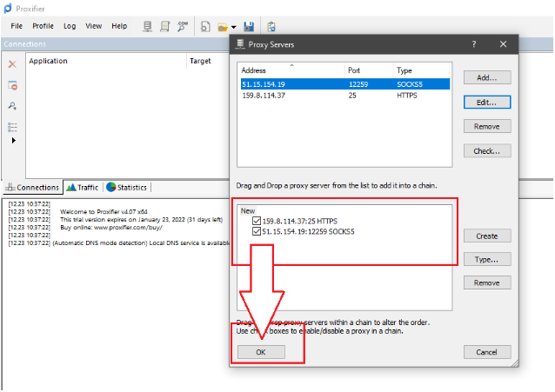The width and height of the screenshot is (555, 392).
Task: Click the Buy online proxifier.com log line
Action: (111, 227)
